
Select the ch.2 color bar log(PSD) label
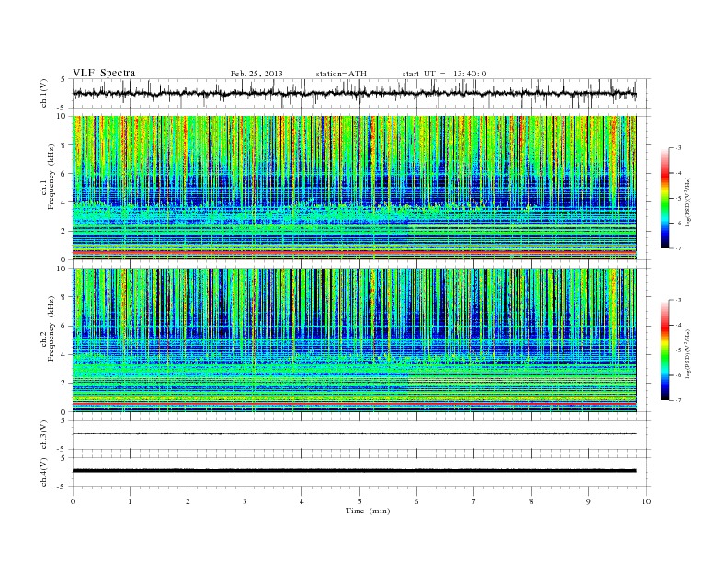(688, 353)
